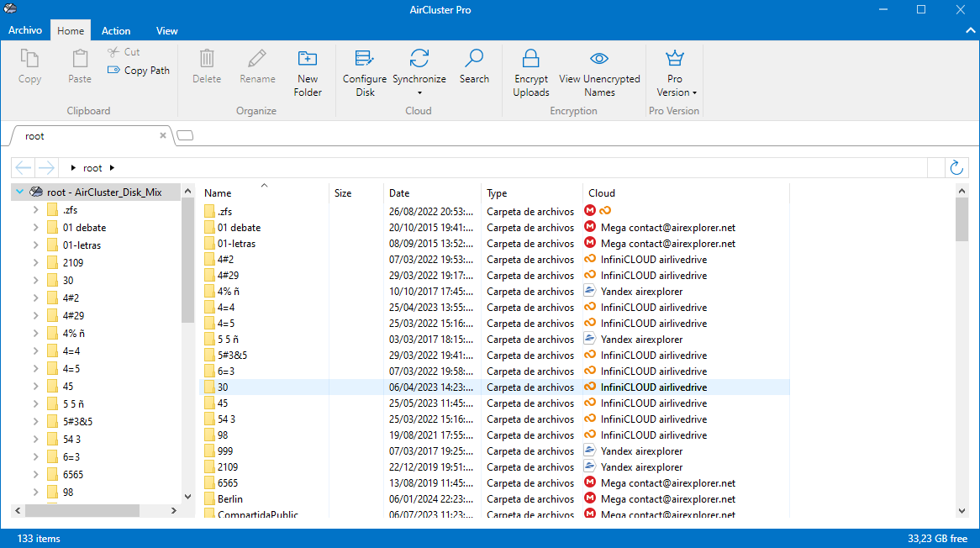Close the root tab
This screenshot has height=548, width=980.
pyautogui.click(x=163, y=135)
